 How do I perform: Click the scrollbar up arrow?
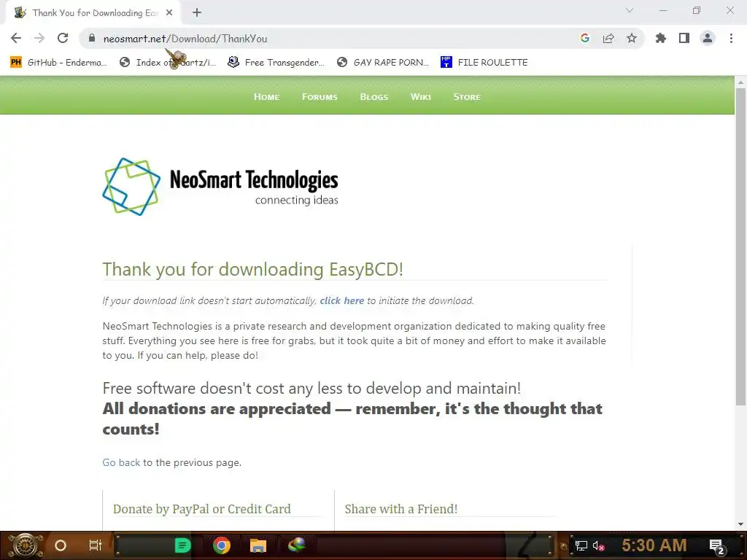[740, 82]
